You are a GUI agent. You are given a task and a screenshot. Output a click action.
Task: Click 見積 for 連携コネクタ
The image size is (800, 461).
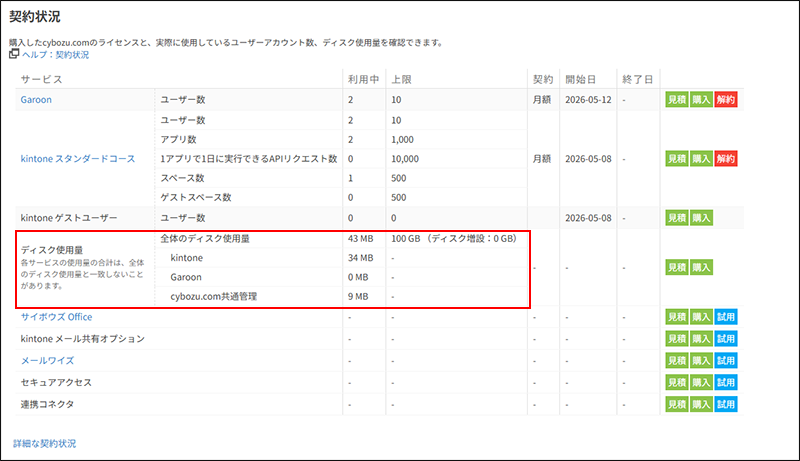tap(677, 405)
